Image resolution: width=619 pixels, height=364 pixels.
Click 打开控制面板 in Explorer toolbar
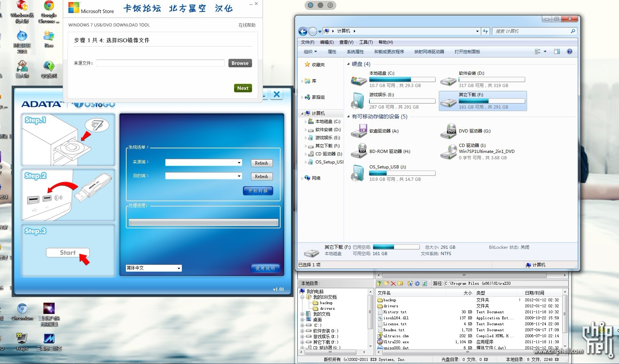[467, 51]
